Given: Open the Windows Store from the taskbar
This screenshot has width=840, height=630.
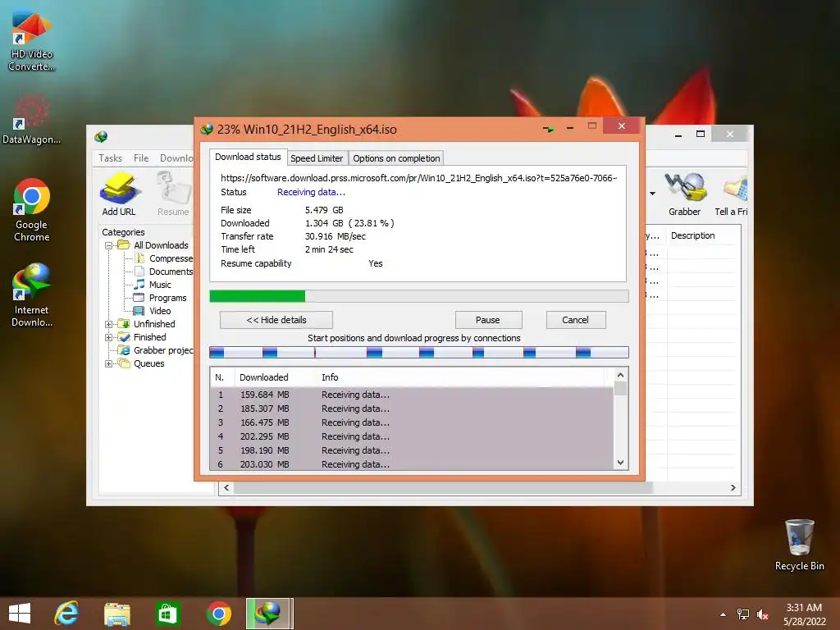Looking at the screenshot, I should coord(167,614).
